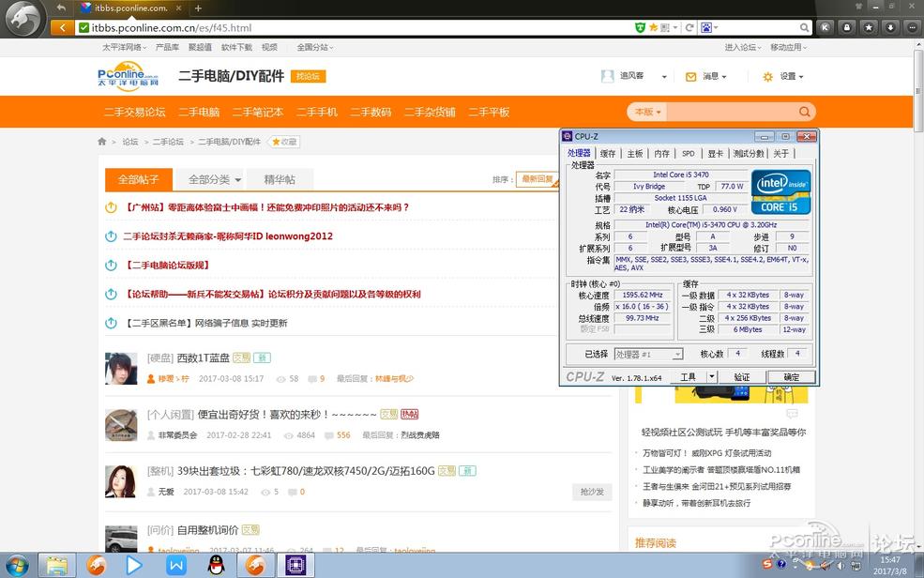This screenshot has height=578, width=924.
Task: Switch to the 缓存 tab in CPU-Z
Action: pyautogui.click(x=608, y=153)
